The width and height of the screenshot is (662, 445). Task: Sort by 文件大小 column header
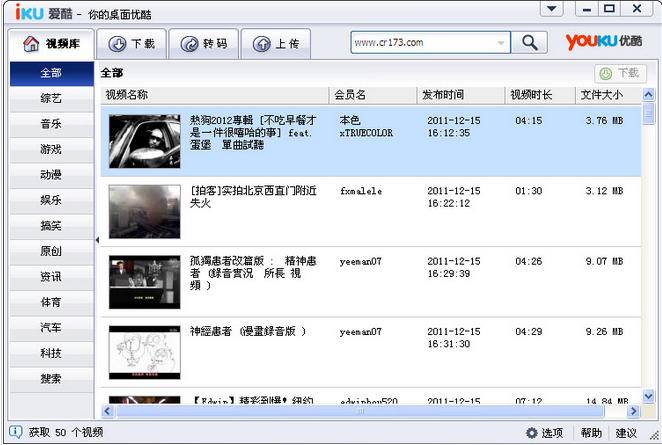click(x=608, y=95)
